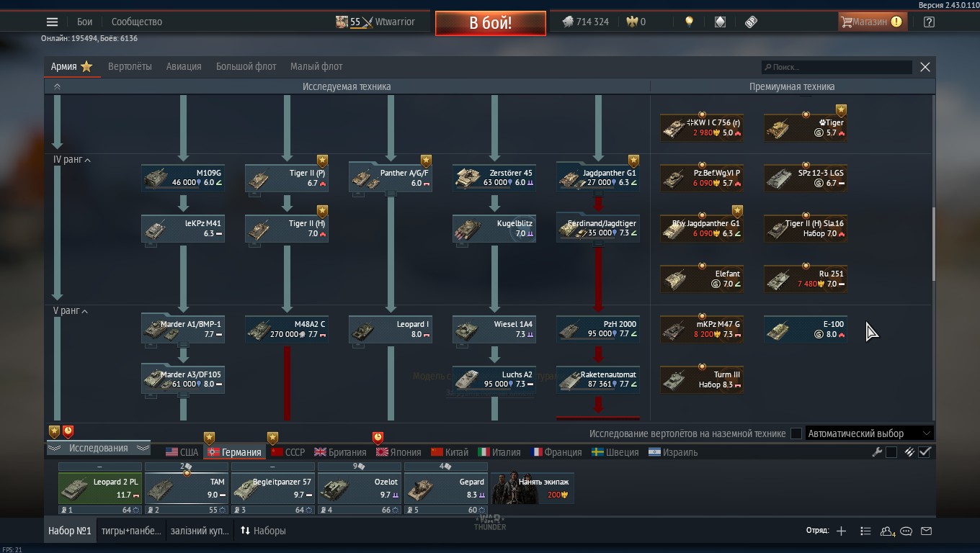Expand the Marder A1/BMP-1 group
The height and width of the screenshot is (553, 980).
pos(183,329)
